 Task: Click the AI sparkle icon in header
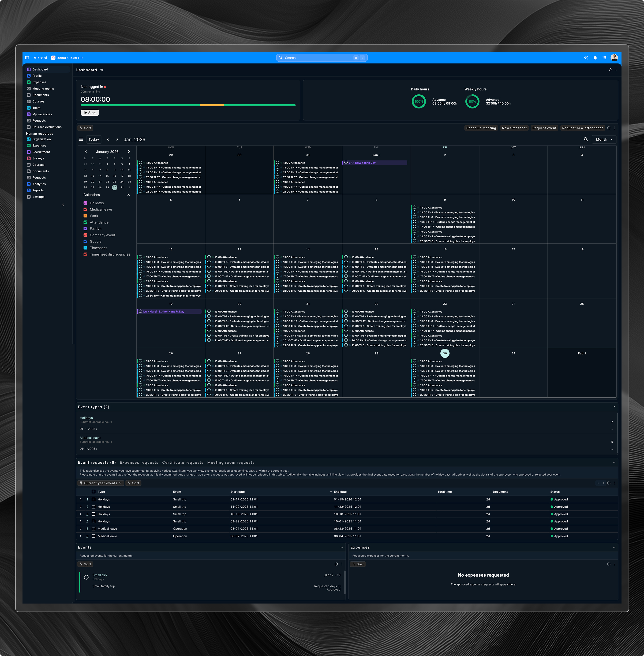[x=586, y=58]
